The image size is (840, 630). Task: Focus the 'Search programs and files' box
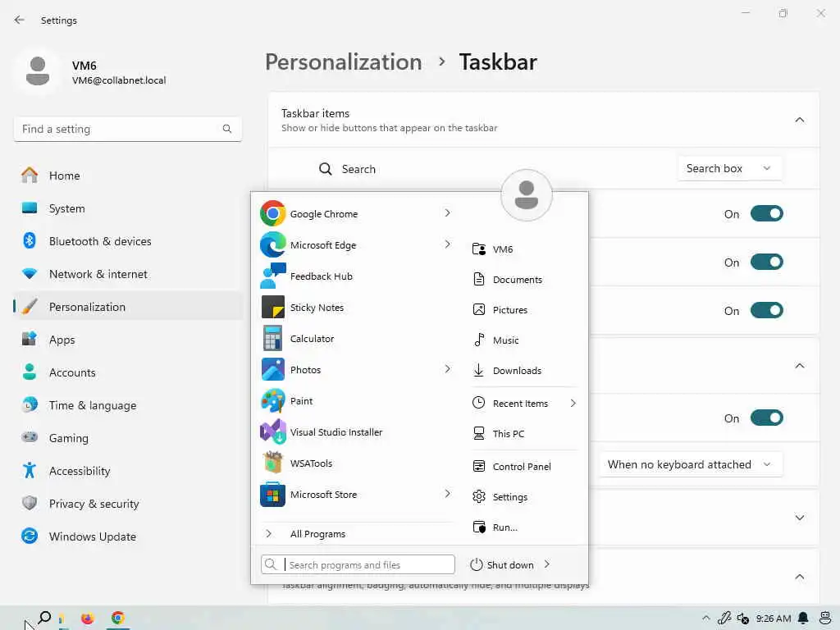358,564
